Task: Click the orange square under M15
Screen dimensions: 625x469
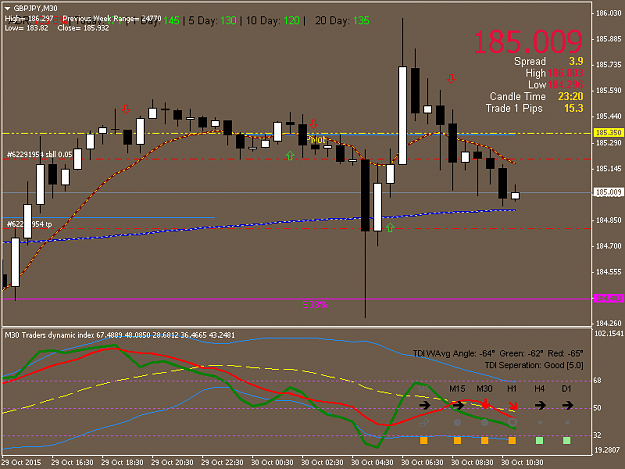Action: [458, 440]
